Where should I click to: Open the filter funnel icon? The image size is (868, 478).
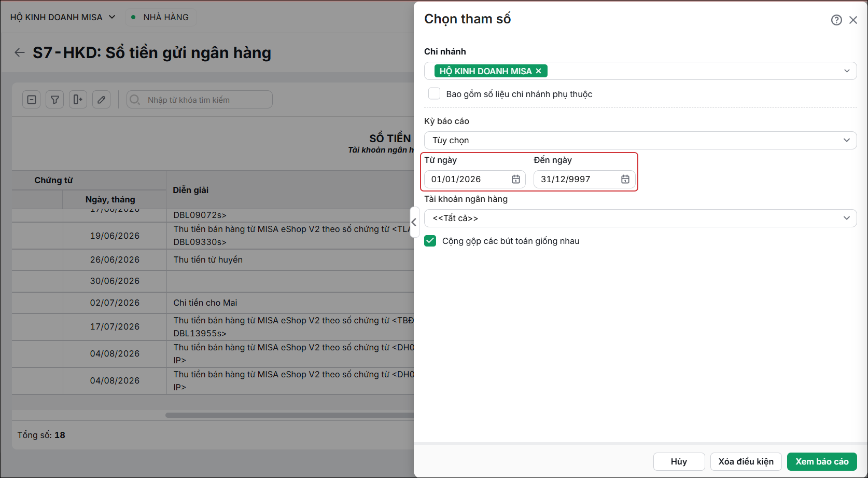[x=54, y=100]
